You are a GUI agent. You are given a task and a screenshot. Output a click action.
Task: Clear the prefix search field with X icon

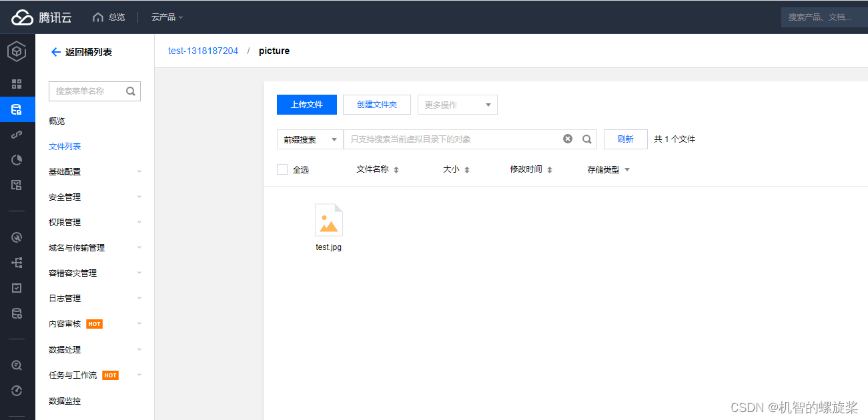[x=568, y=139]
